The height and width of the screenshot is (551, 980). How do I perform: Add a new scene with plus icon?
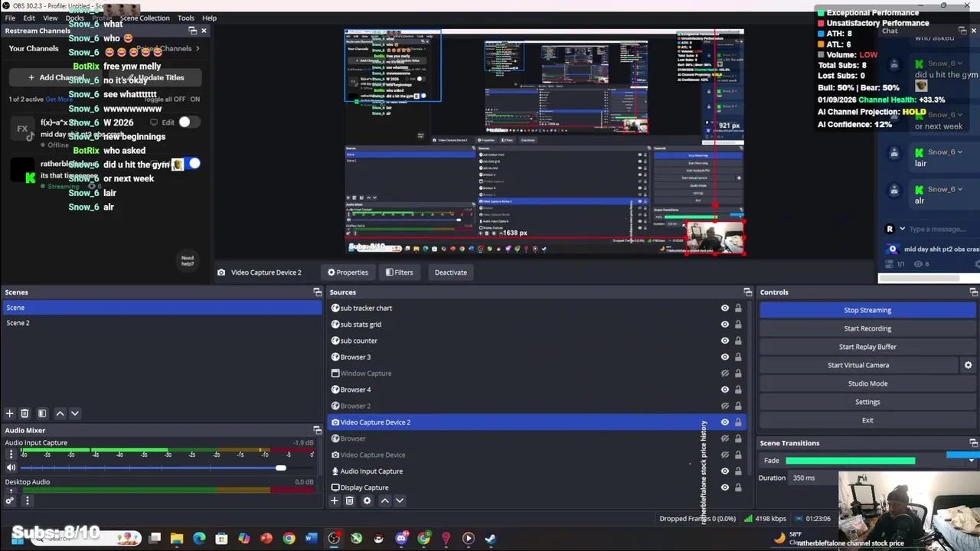point(10,413)
